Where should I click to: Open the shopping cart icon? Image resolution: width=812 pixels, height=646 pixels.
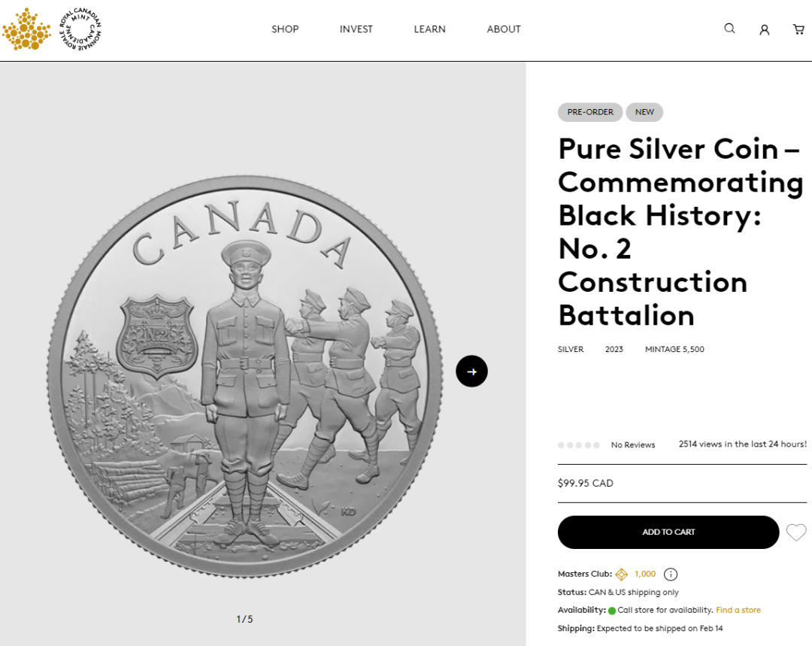point(798,29)
